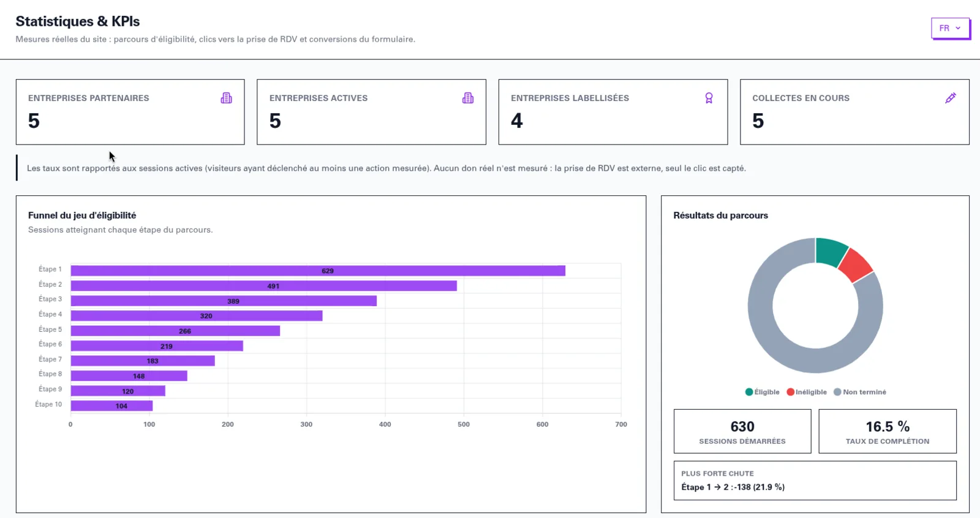
Task: Click the value 4 in Entreprises Labellisées
Action: click(x=517, y=121)
